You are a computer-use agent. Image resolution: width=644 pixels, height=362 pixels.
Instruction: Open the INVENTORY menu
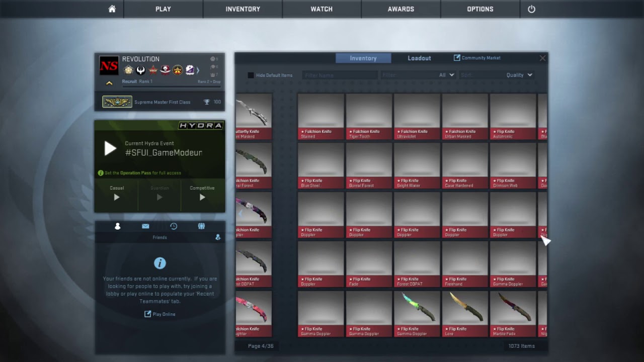(243, 9)
